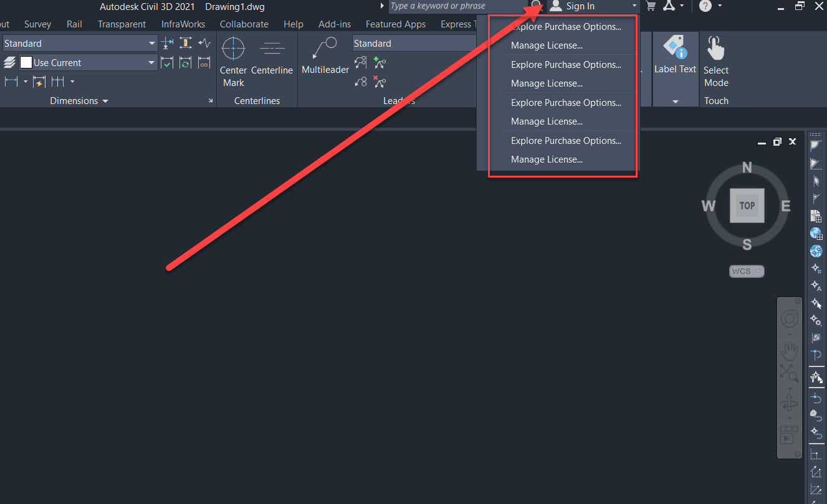The height and width of the screenshot is (504, 827).
Task: Click the Bearing Distance transparent command icon
Action: (816, 163)
